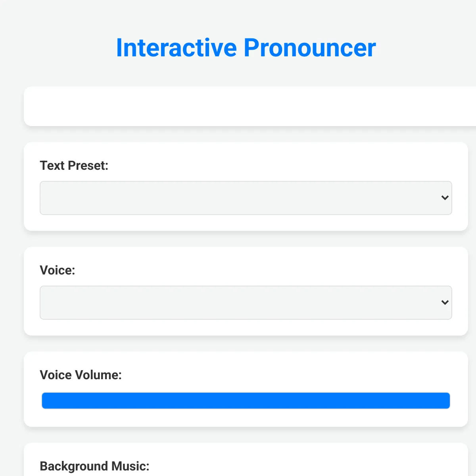Image resolution: width=476 pixels, height=476 pixels.
Task: Click the blue Voice Volume slider bar
Action: tap(246, 401)
